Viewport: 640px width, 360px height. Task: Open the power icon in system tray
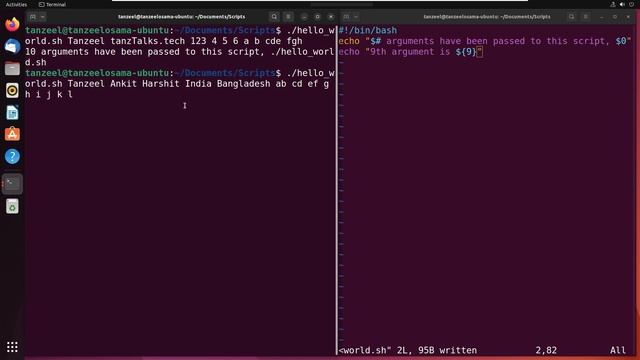pos(631,4)
